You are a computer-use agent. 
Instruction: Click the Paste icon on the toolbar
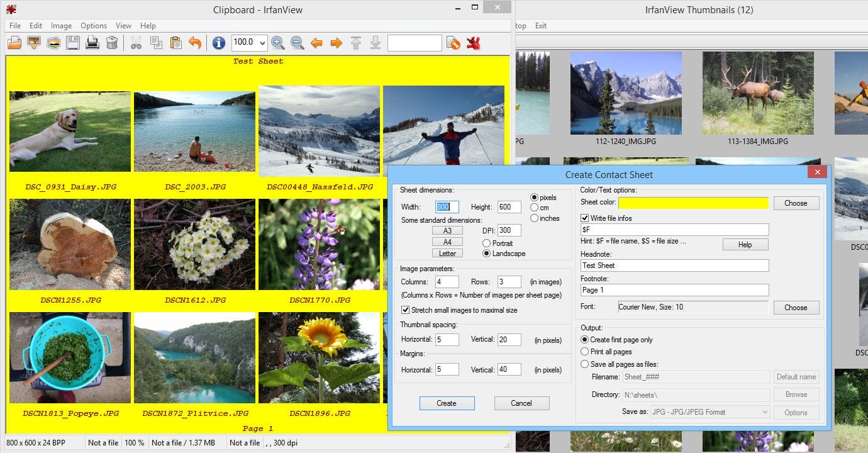[x=175, y=43]
